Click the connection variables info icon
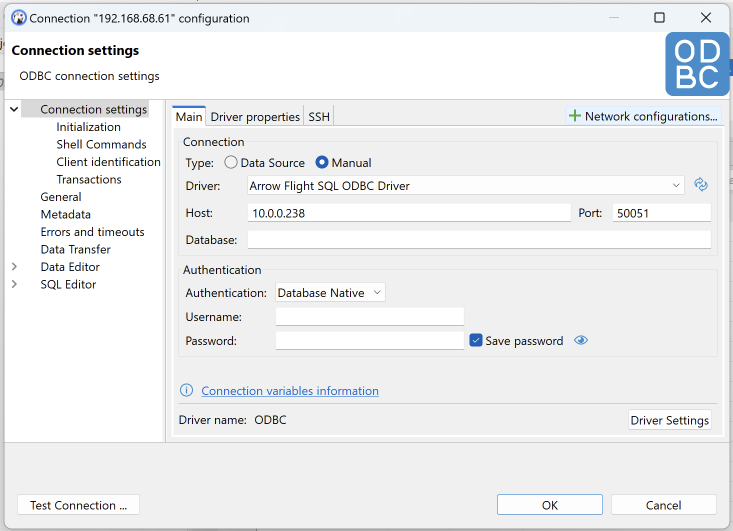733x531 pixels. 186,391
